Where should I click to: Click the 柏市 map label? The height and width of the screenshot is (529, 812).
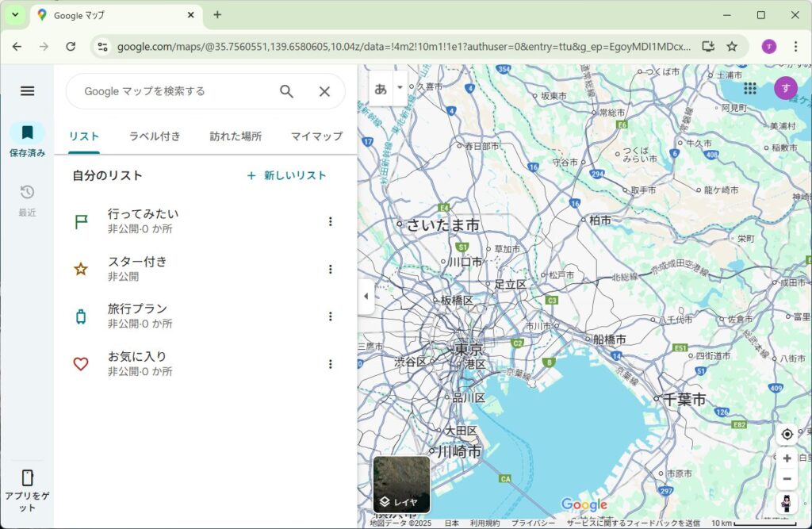pyautogui.click(x=600, y=220)
